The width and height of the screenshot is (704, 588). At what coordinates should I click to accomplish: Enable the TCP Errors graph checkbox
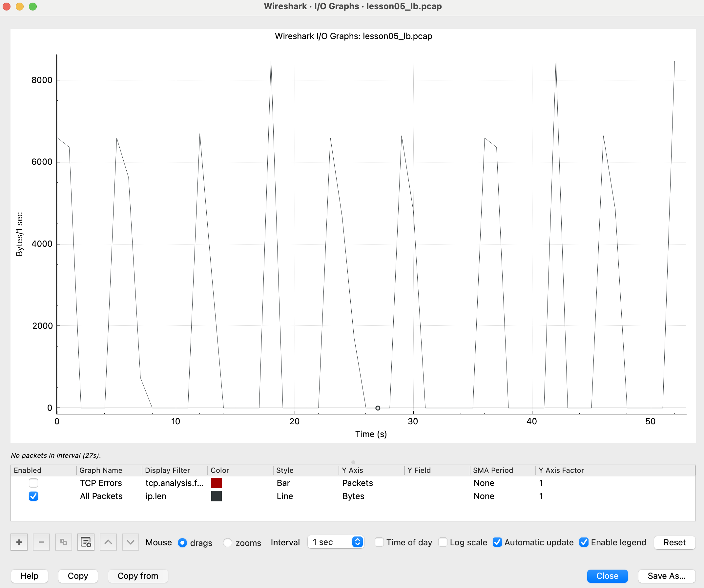[x=33, y=483]
